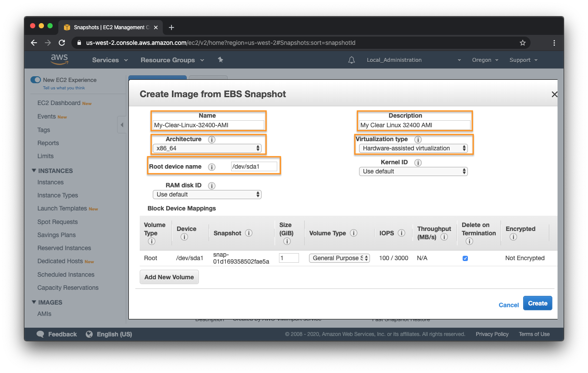
Task: Open EC2 Dashboard in sidebar
Action: point(59,103)
